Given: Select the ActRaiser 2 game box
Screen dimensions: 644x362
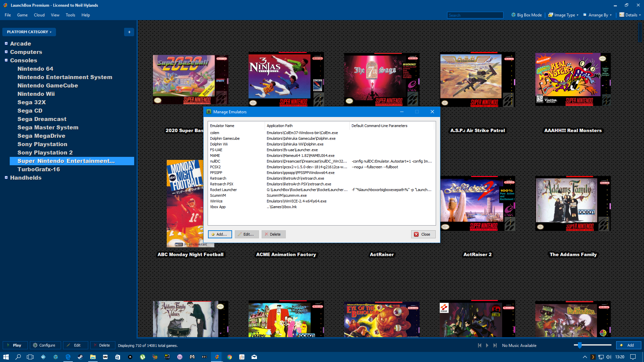Looking at the screenshot, I should [477, 203].
